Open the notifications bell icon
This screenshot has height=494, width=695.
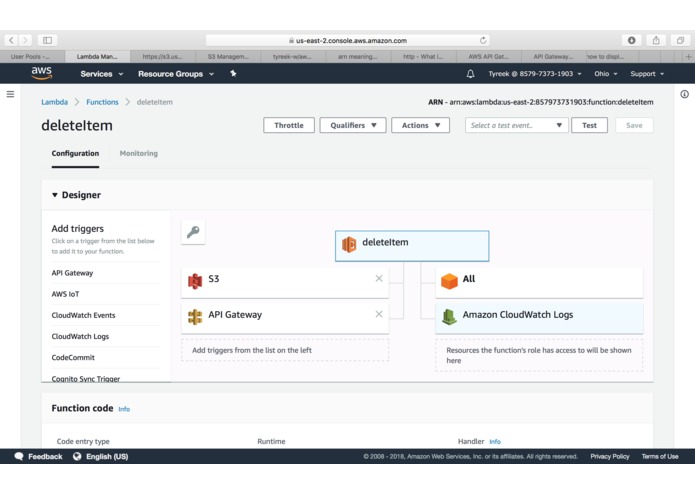tap(470, 74)
